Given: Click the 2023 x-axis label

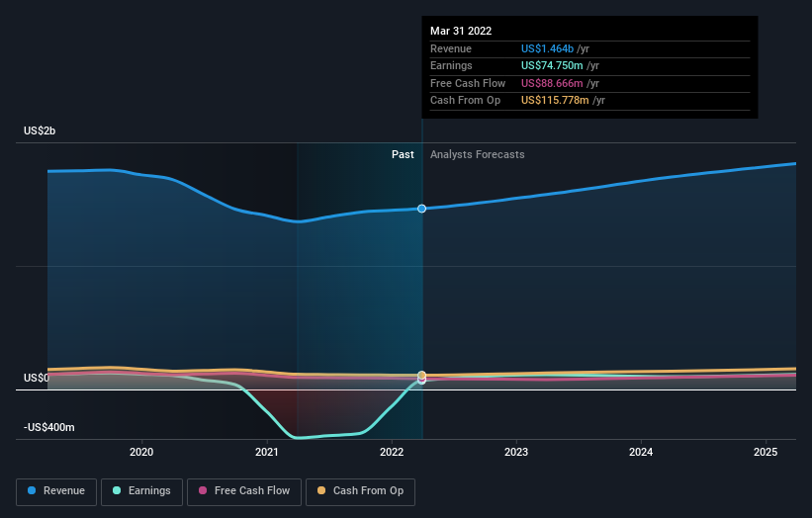Looking at the screenshot, I should pyautogui.click(x=516, y=452).
